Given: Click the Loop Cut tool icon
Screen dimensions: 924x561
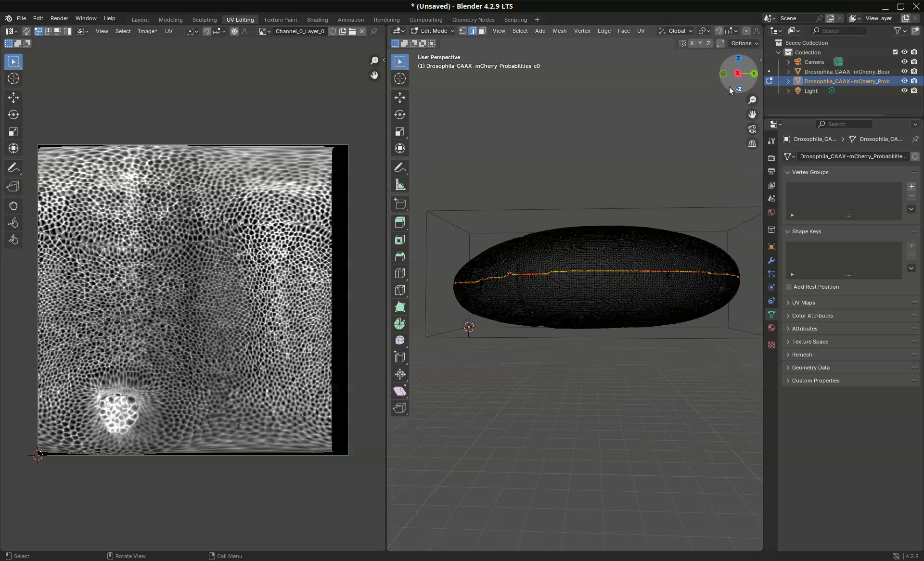Looking at the screenshot, I should (x=399, y=273).
